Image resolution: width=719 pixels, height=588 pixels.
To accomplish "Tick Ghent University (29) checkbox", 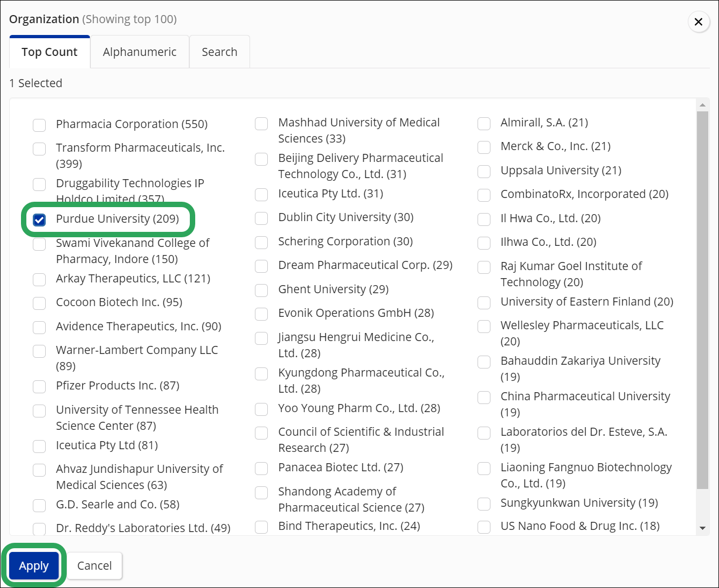I will click(x=261, y=290).
